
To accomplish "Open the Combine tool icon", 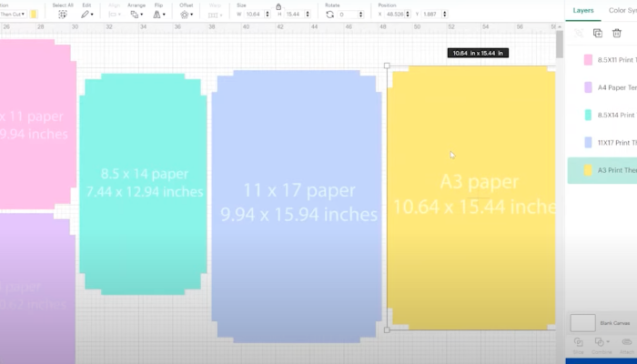I will point(599,342).
